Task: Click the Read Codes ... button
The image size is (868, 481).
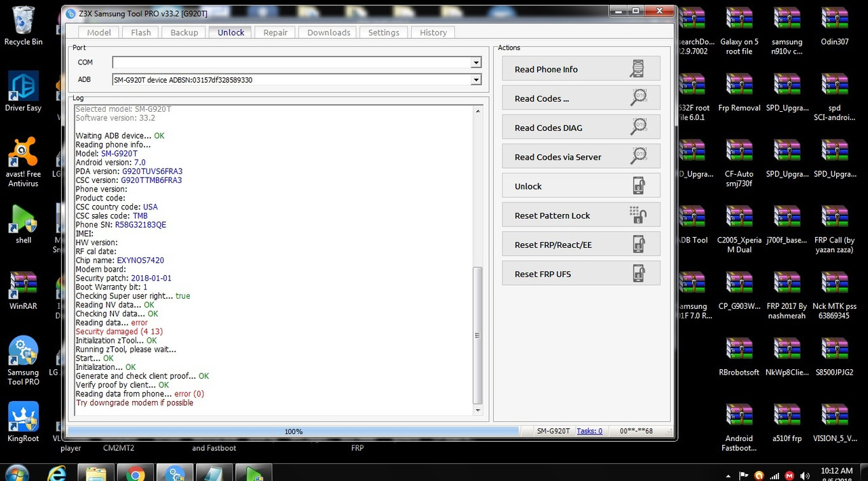Action: (x=581, y=98)
